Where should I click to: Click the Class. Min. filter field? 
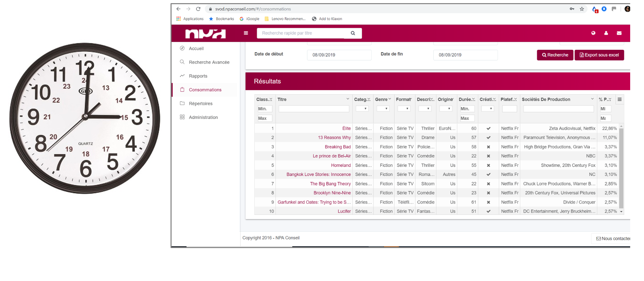coord(265,109)
